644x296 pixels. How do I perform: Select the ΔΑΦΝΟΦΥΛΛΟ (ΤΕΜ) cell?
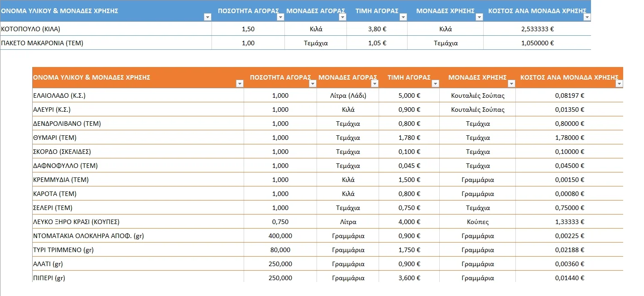tap(138, 166)
